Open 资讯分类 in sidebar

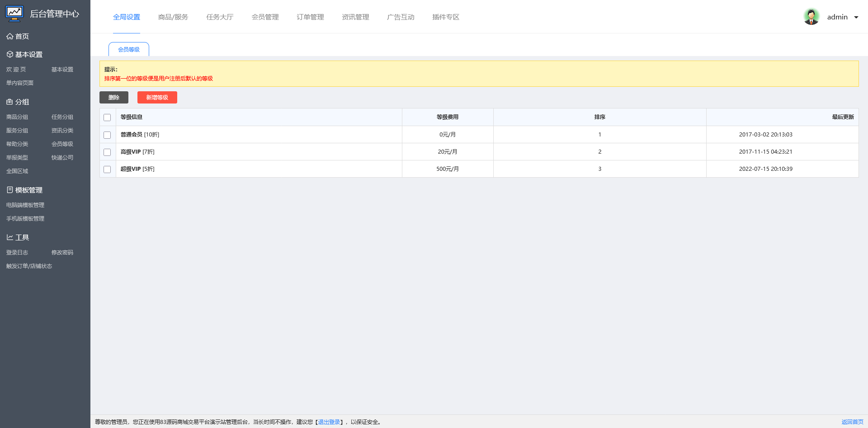point(62,131)
